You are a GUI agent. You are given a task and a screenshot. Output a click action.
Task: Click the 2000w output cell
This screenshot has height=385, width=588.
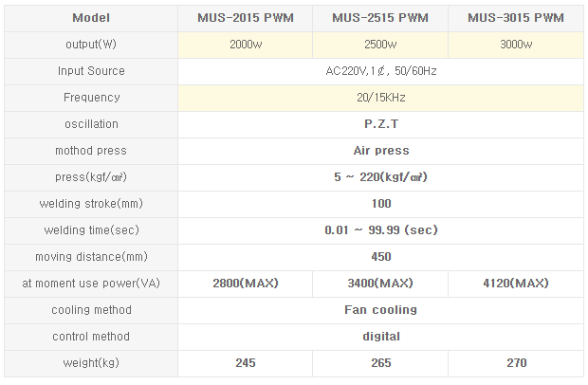click(246, 45)
